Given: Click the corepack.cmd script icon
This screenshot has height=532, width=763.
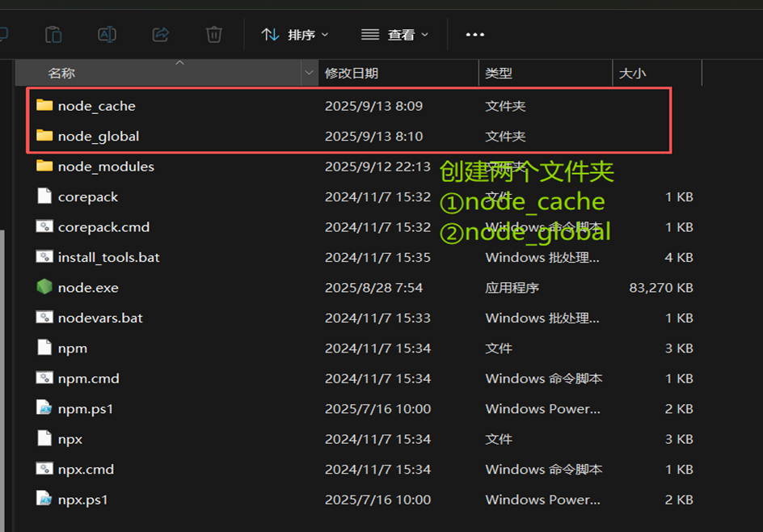Looking at the screenshot, I should click(x=44, y=226).
